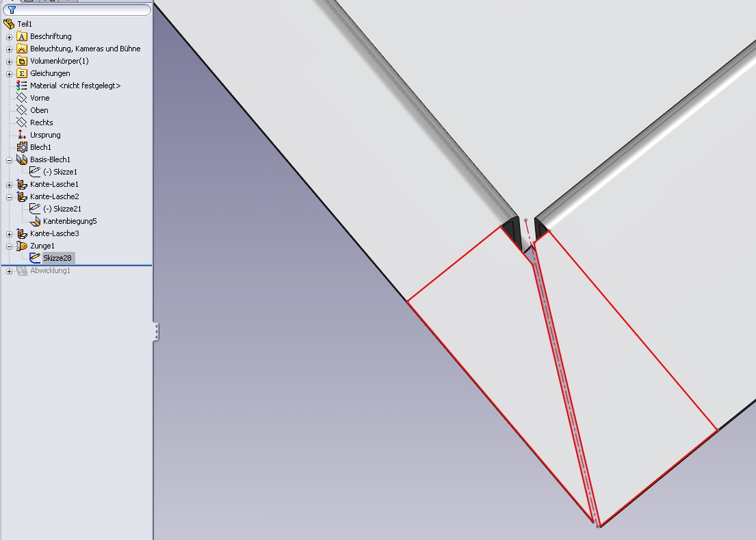
Task: Select the Volumenkörper(1) label
Action: pyautogui.click(x=60, y=61)
